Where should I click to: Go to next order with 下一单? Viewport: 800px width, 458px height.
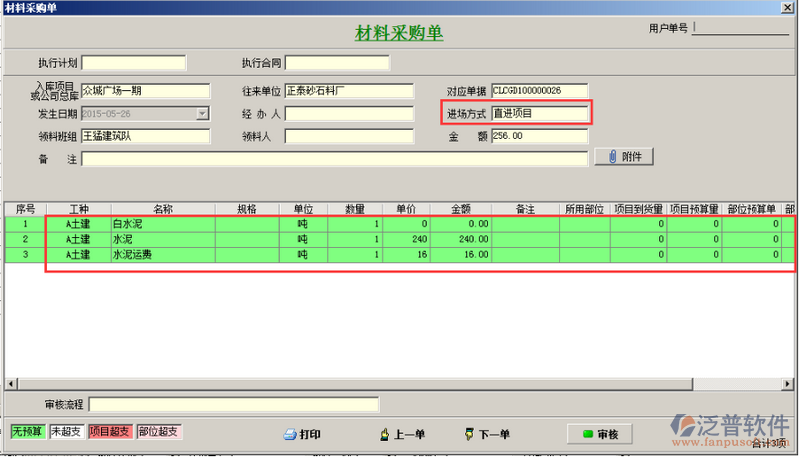(488, 434)
